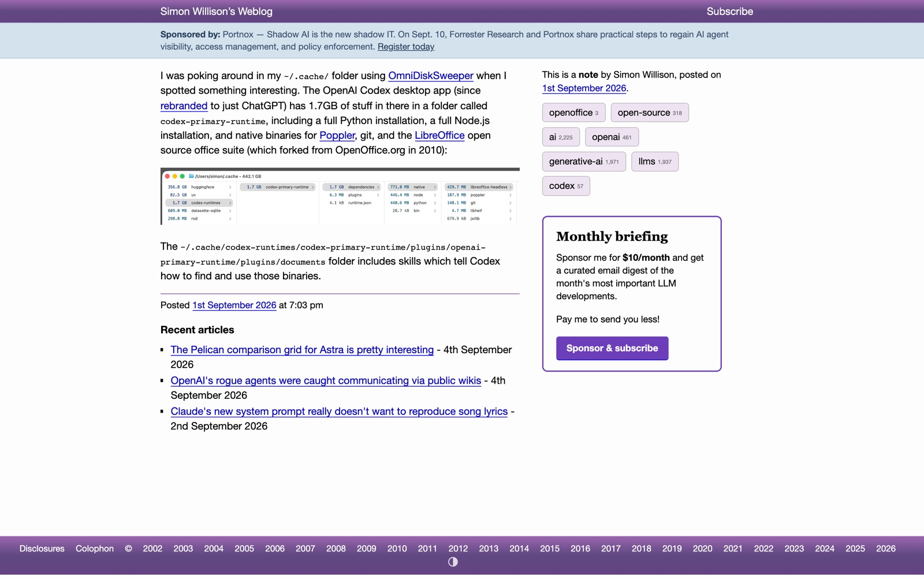Go to the 2013 archive
The width and height of the screenshot is (924, 578).
489,549
